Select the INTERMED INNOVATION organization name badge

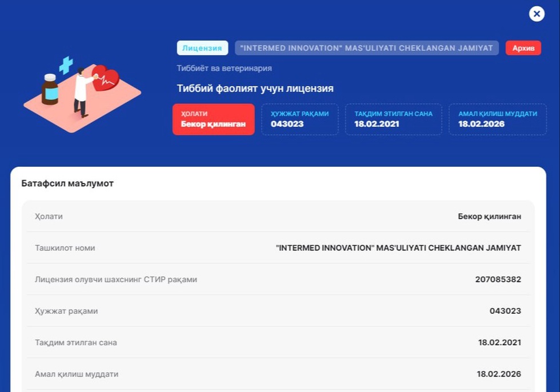[366, 48]
